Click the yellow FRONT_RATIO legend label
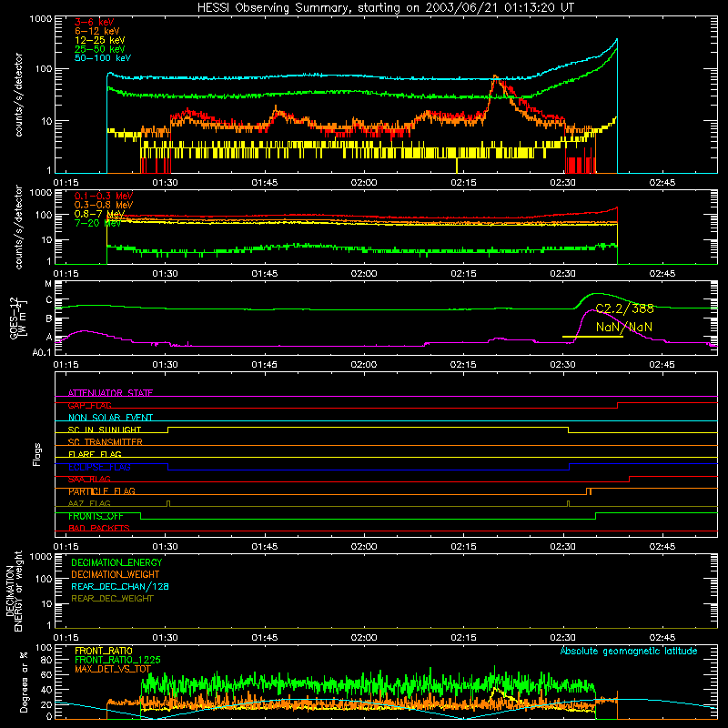Screen dimensions: 728x728 [x=103, y=651]
